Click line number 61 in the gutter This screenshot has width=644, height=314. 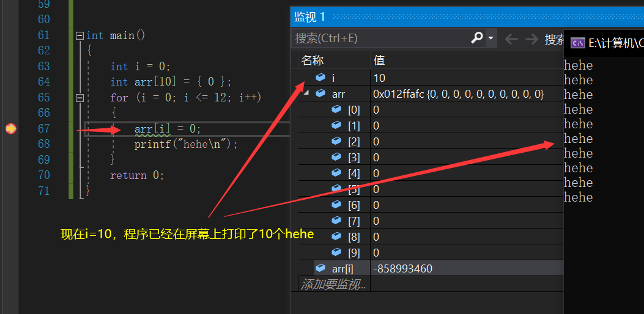pyautogui.click(x=43, y=35)
